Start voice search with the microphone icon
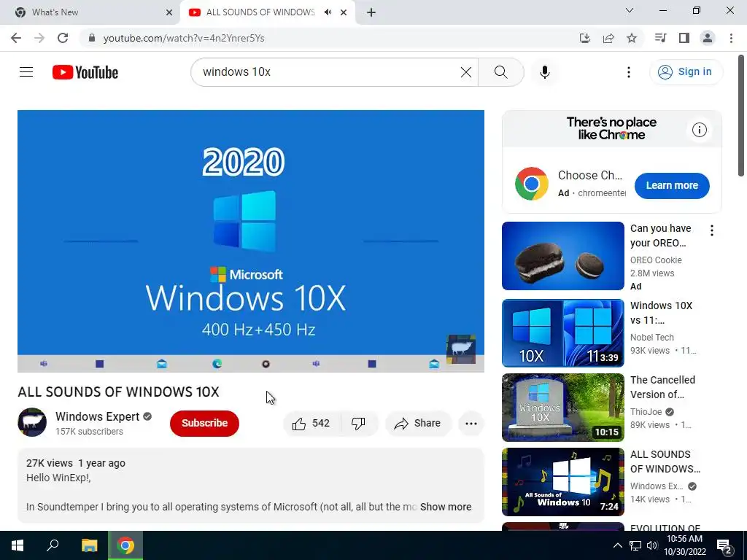The width and height of the screenshot is (747, 560). (x=544, y=72)
